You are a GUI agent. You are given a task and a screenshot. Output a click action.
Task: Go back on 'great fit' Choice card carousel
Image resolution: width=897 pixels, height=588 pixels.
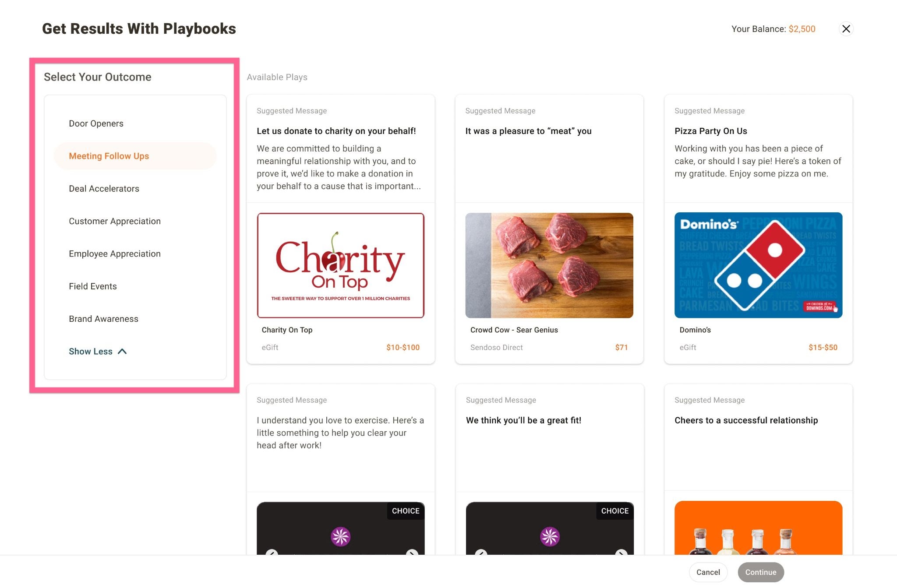pyautogui.click(x=481, y=553)
